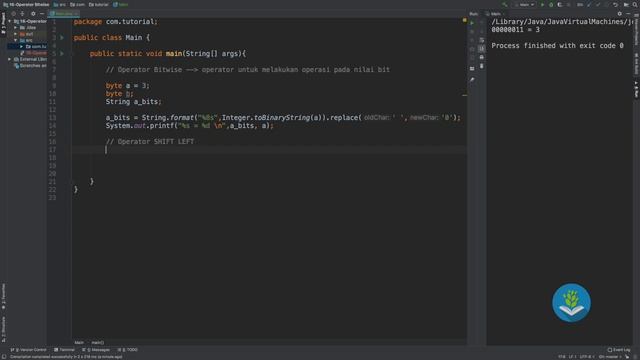Screen dimensions: 640x360
Task: Start debugging with the bug icon
Action: pos(551,4)
